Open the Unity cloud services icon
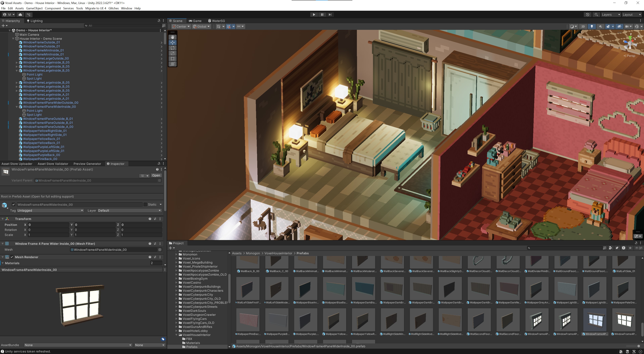The height and width of the screenshot is (354, 644). [20, 14]
